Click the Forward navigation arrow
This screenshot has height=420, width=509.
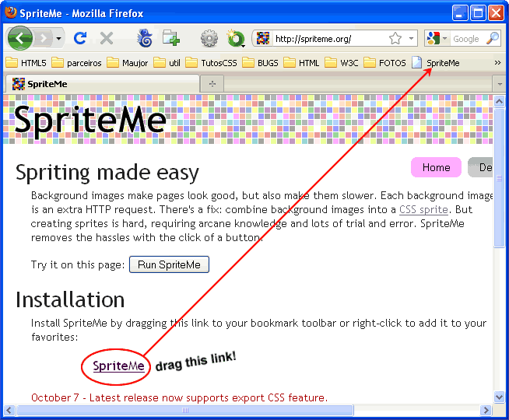coord(43,38)
